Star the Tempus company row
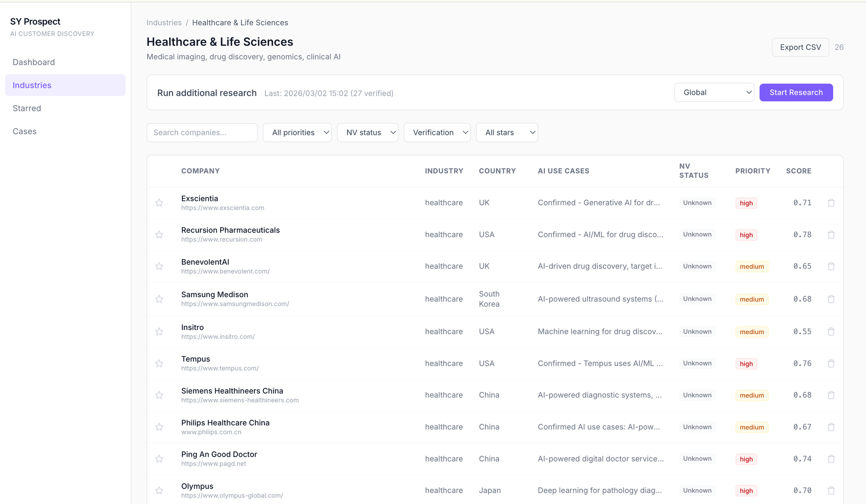The image size is (866, 504). [x=159, y=363]
